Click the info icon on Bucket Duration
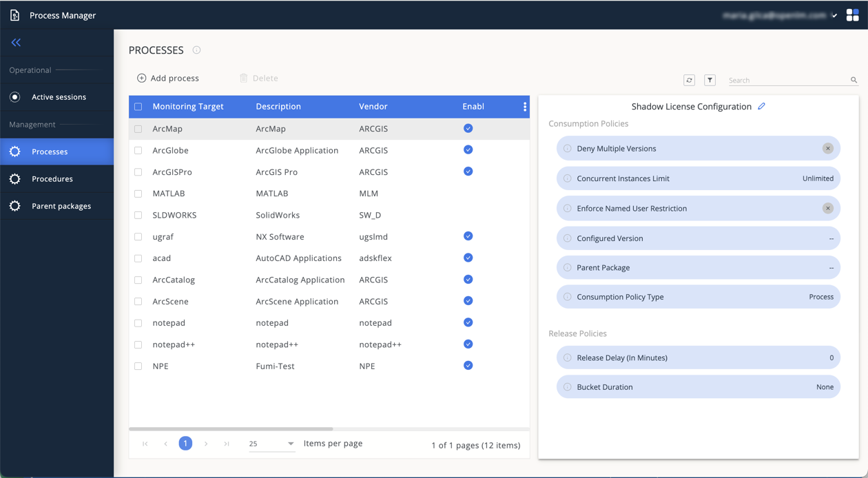 point(568,387)
